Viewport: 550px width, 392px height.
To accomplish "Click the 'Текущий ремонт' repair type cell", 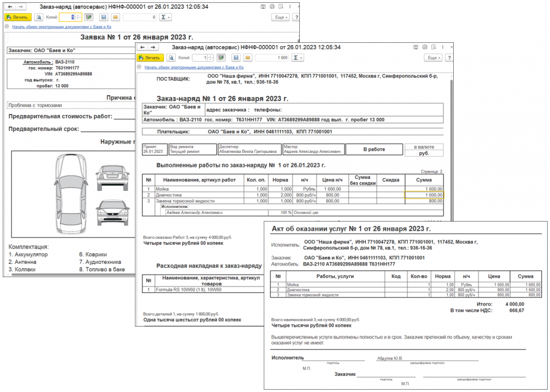I will point(193,150).
